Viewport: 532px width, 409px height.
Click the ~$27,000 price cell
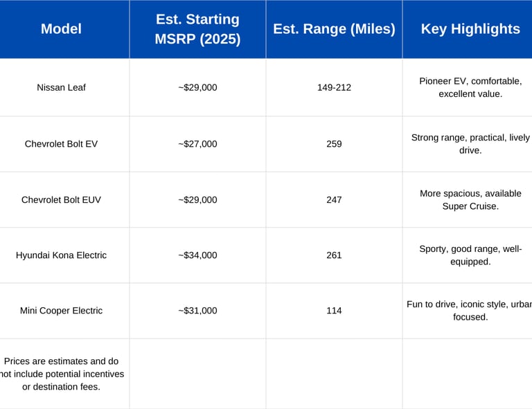(x=197, y=144)
